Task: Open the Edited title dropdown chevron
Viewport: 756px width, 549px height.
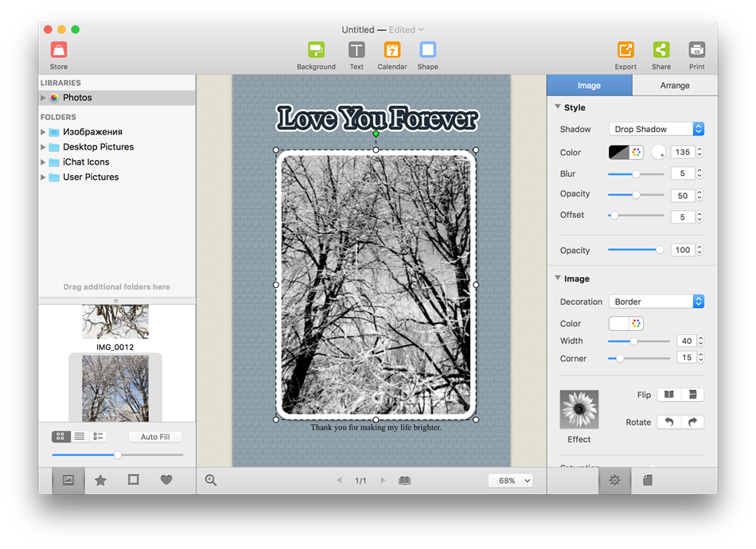Action: (x=421, y=29)
